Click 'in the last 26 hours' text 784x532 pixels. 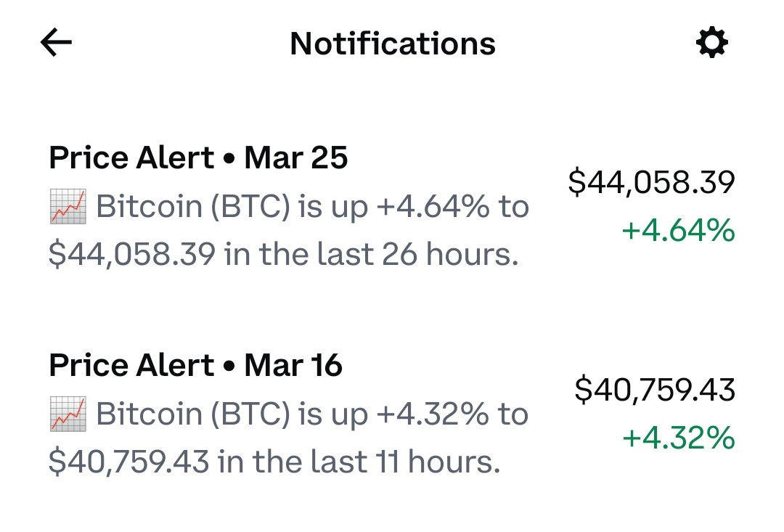[x=370, y=254]
